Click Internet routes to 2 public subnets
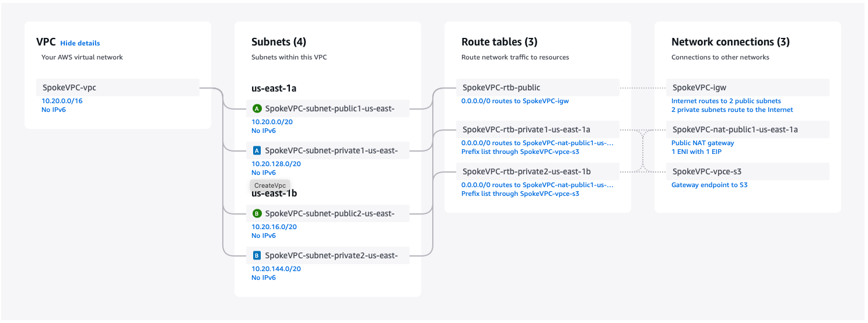 (x=726, y=101)
